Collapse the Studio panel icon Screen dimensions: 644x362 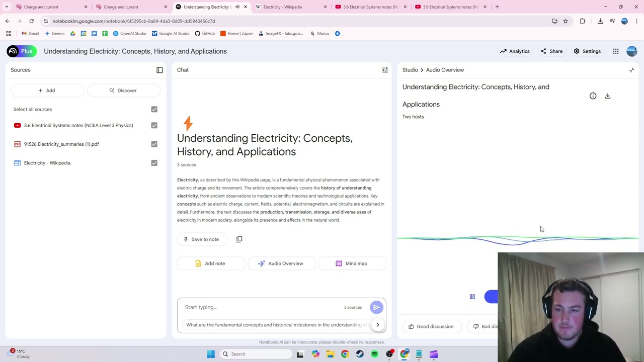632,70
